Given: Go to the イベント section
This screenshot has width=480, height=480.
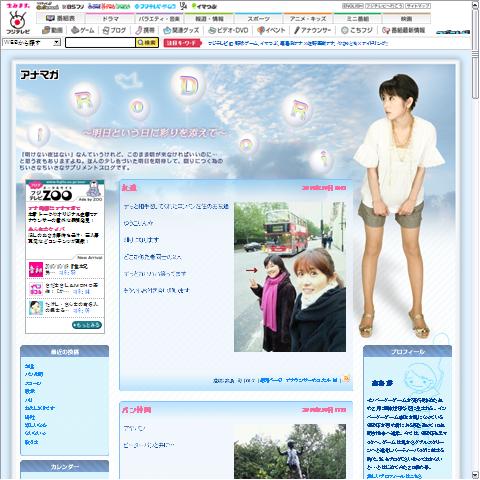Looking at the screenshot, I should (x=271, y=30).
